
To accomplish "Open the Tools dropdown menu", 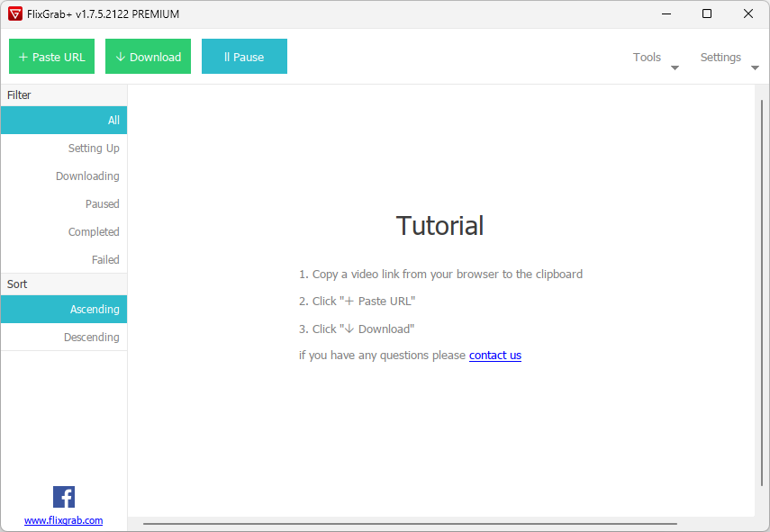I will (655, 59).
